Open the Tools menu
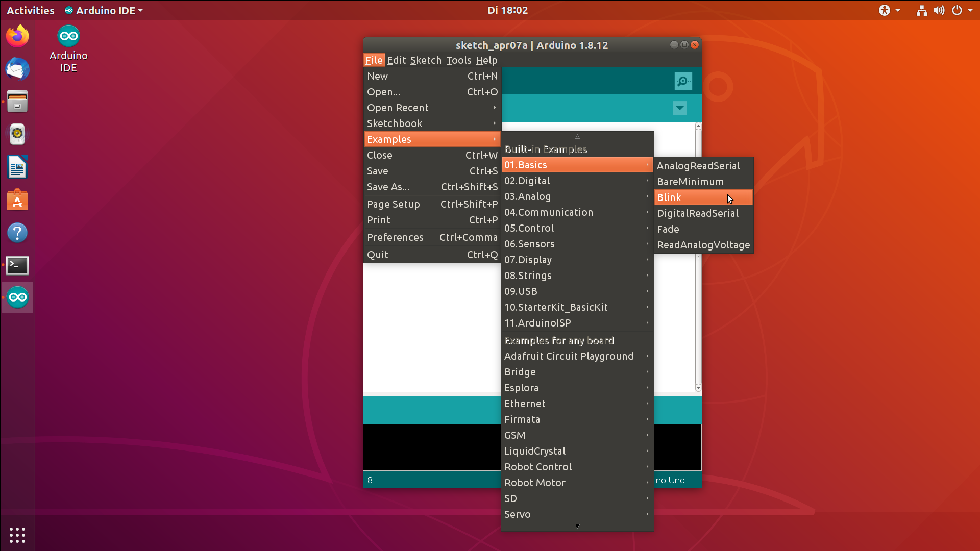This screenshot has height=551, width=980. point(458,60)
